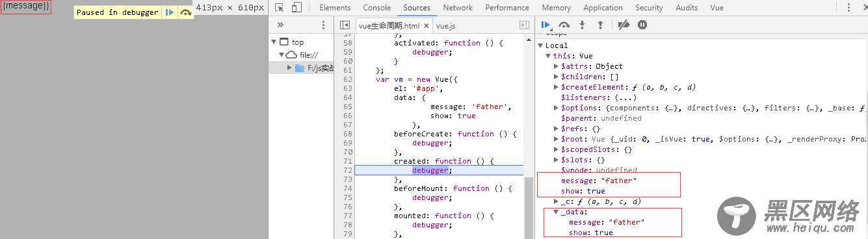Hide the file navigator pane
The height and width of the screenshot is (239, 868).
point(344,25)
